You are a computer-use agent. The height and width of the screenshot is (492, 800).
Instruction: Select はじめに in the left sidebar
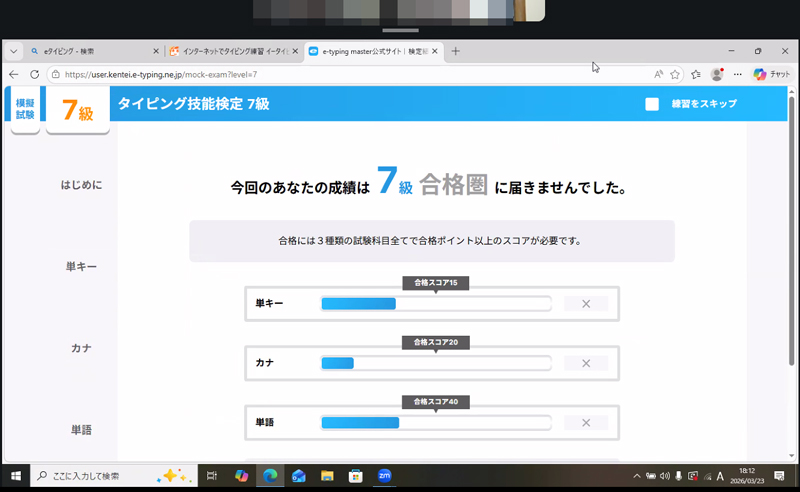pyautogui.click(x=81, y=185)
